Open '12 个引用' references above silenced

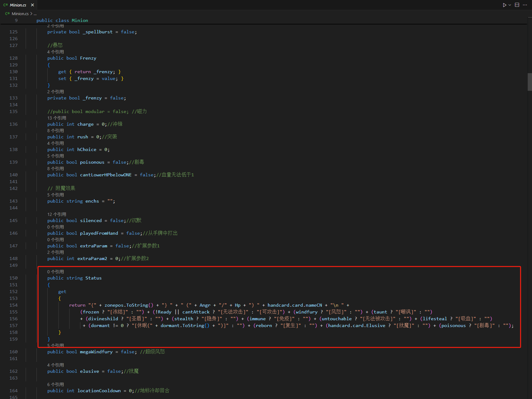[x=57, y=214]
